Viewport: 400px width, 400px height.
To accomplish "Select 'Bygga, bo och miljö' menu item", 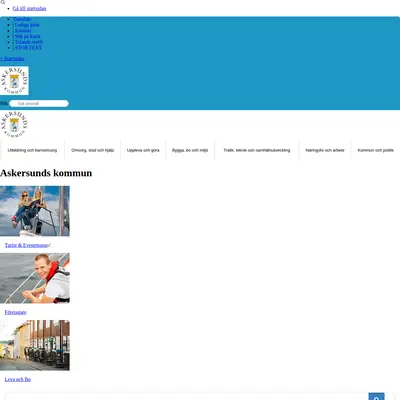I will pos(190,150).
